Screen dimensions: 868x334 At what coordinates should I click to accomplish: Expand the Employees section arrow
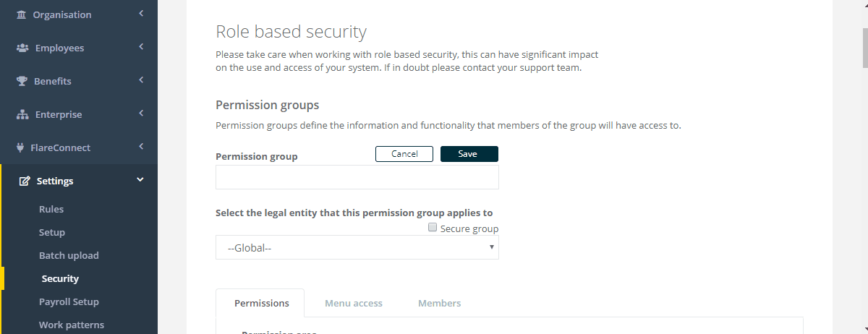click(x=141, y=47)
